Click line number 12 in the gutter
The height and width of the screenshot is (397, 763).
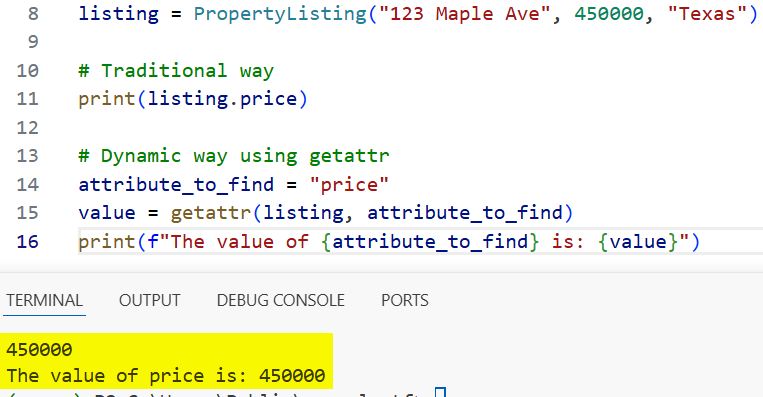[28, 128]
